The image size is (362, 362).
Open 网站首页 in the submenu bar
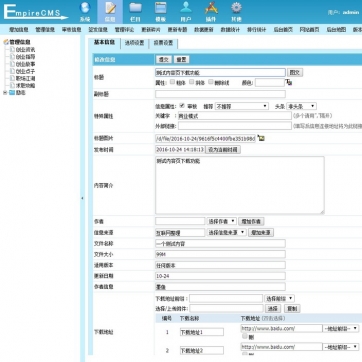310,29
